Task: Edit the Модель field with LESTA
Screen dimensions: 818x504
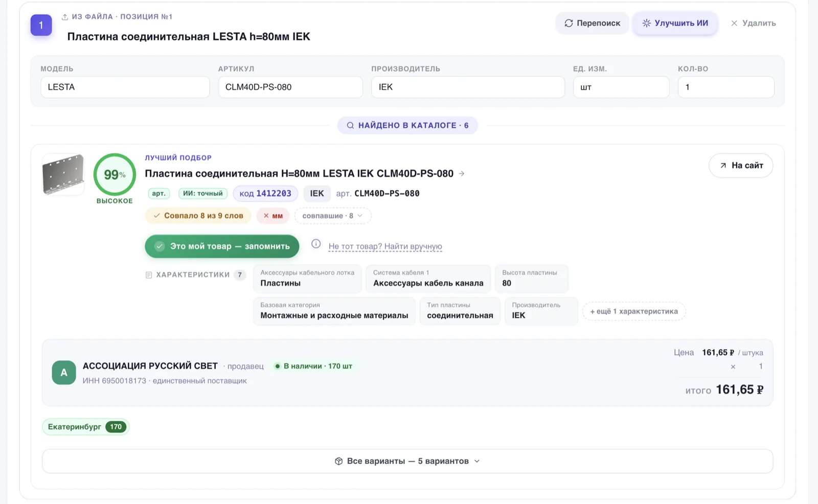Action: click(x=125, y=87)
